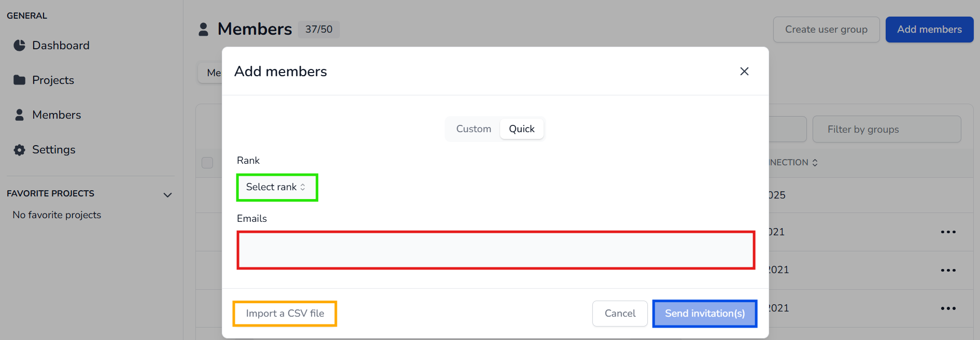Select the Quick tab
This screenshot has height=340, width=980.
pos(521,129)
